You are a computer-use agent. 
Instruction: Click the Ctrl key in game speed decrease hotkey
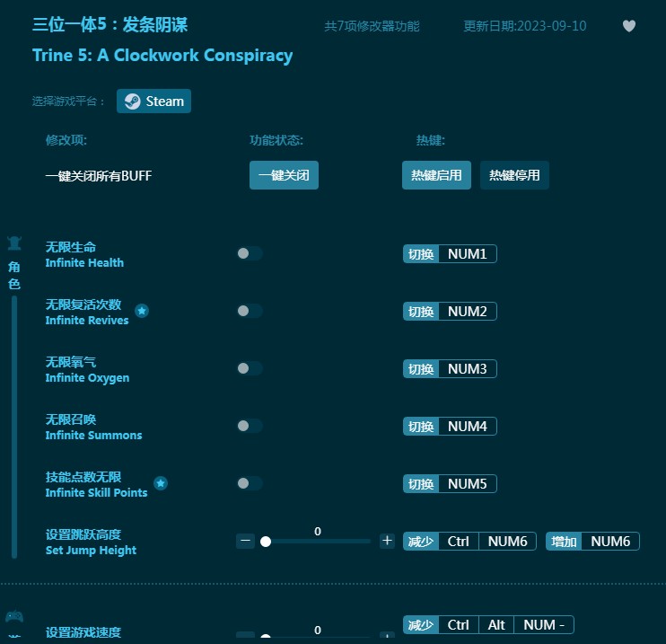(459, 625)
